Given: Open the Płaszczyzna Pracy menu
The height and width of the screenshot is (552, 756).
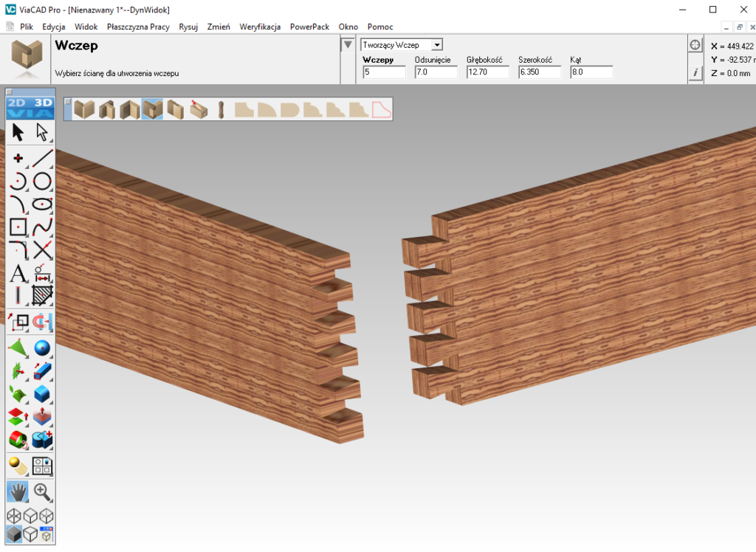Looking at the screenshot, I should (138, 27).
